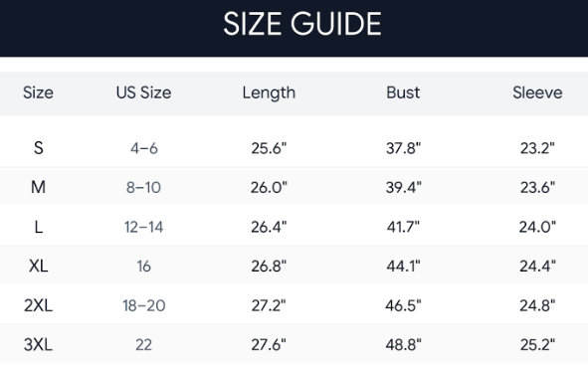Select the 3XL size row label
Image resolution: width=588 pixels, height=365 pixels.
[38, 345]
